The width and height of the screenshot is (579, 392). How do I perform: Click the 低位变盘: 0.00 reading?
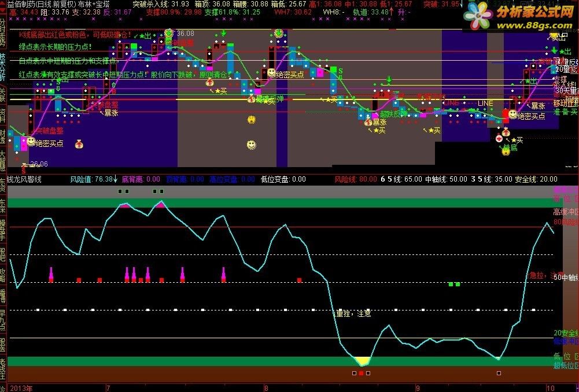coord(283,179)
